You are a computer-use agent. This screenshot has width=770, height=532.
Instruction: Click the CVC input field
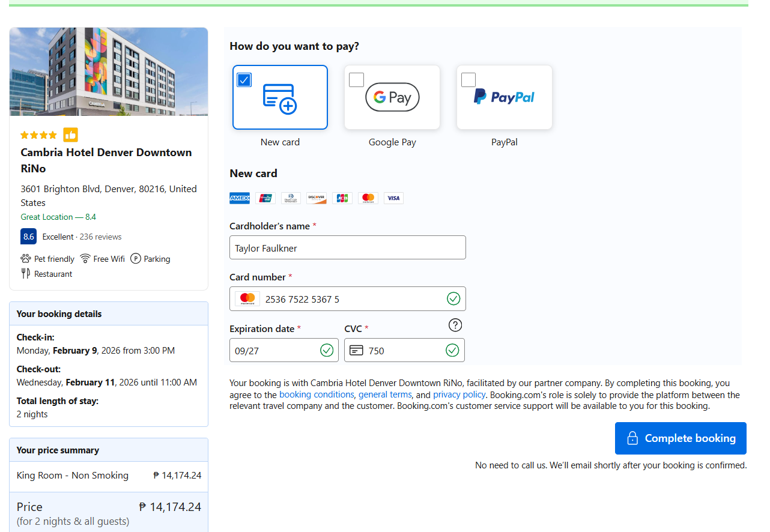pos(404,350)
